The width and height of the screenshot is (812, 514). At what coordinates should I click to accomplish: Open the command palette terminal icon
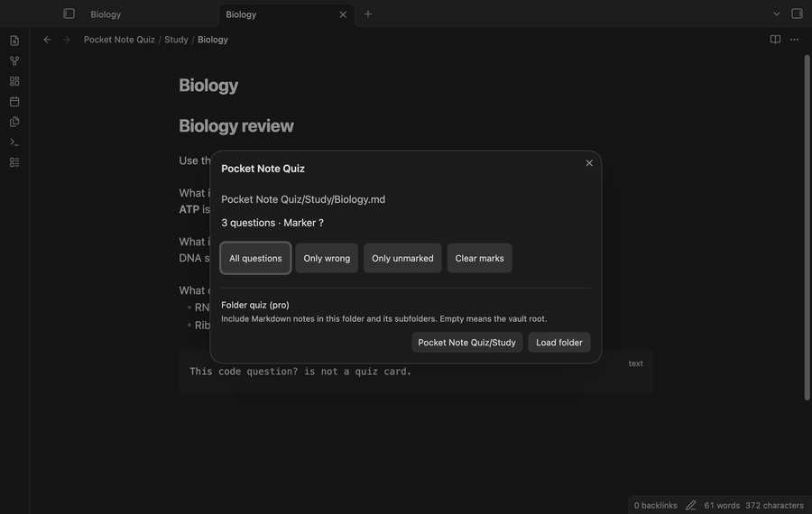coord(14,142)
